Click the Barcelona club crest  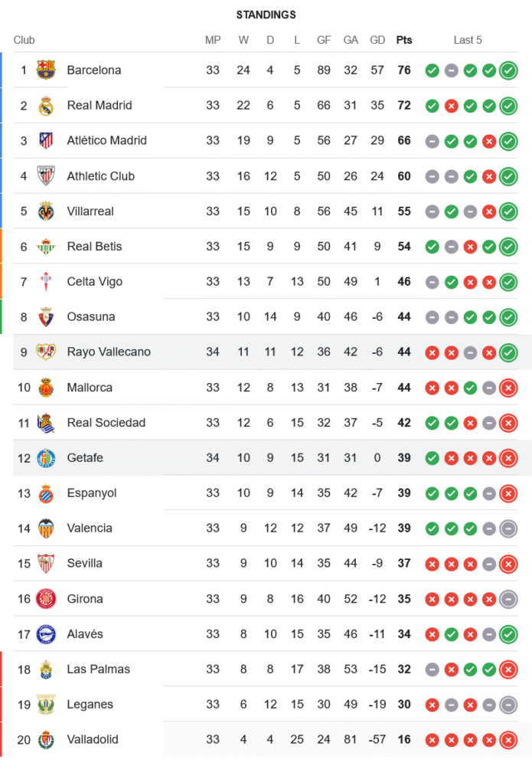tap(46, 70)
